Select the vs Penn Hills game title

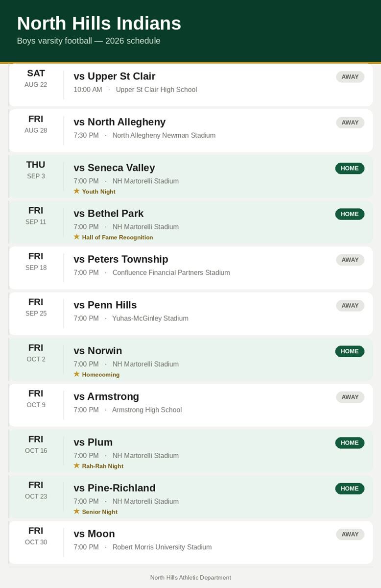point(105,305)
